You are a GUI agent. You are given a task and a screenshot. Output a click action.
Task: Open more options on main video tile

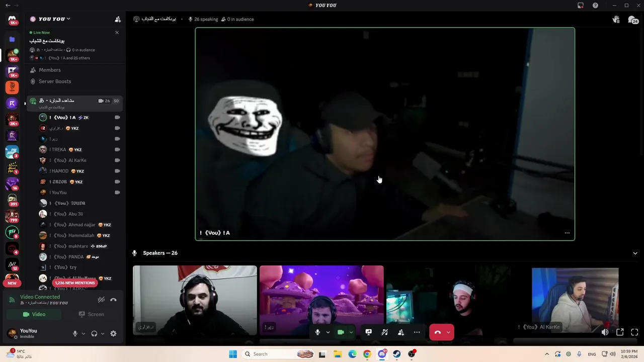click(x=567, y=233)
